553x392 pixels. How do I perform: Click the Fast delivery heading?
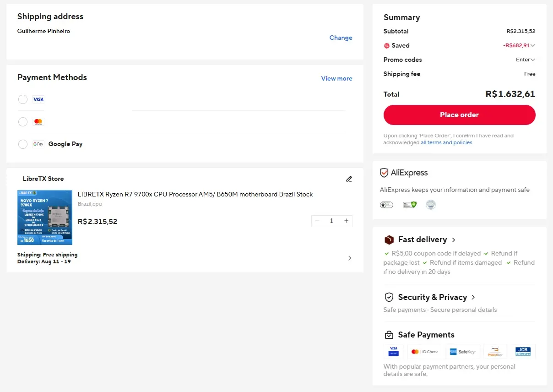click(423, 240)
